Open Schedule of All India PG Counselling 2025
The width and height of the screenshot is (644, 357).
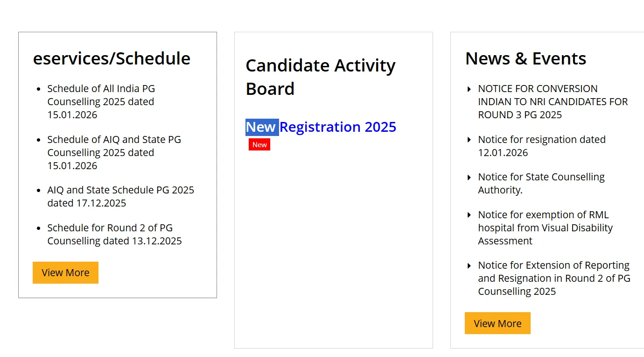[101, 101]
